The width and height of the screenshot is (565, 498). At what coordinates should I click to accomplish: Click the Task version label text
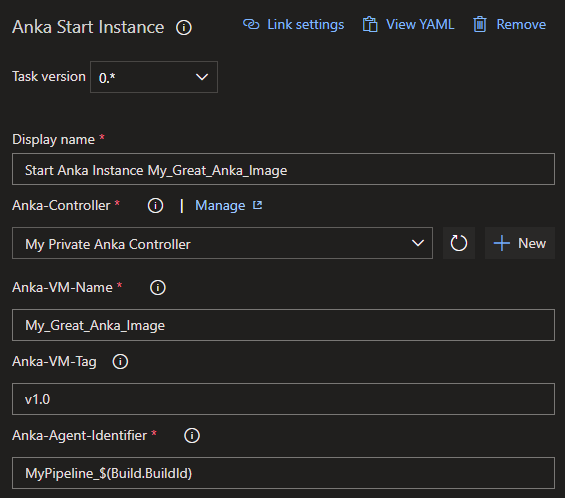tap(49, 76)
